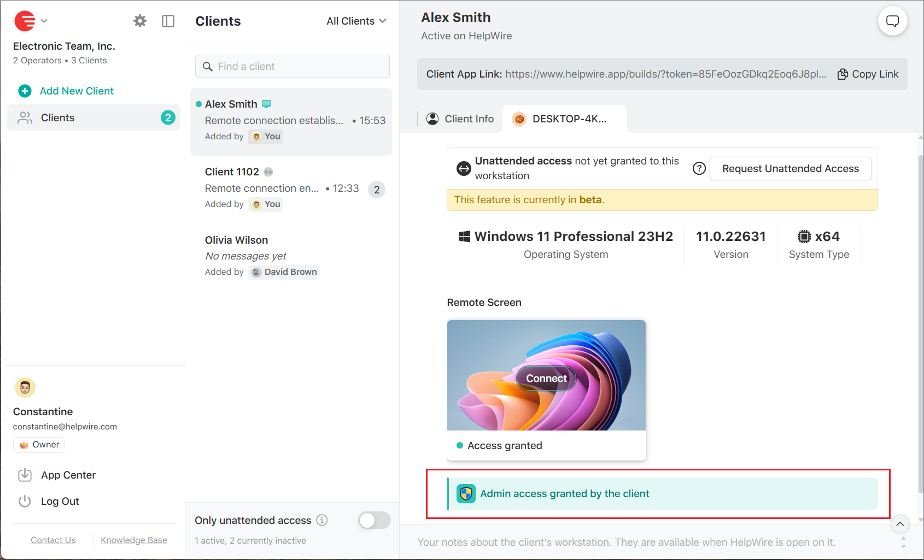Click the info icon beside Only unattended access

click(323, 520)
